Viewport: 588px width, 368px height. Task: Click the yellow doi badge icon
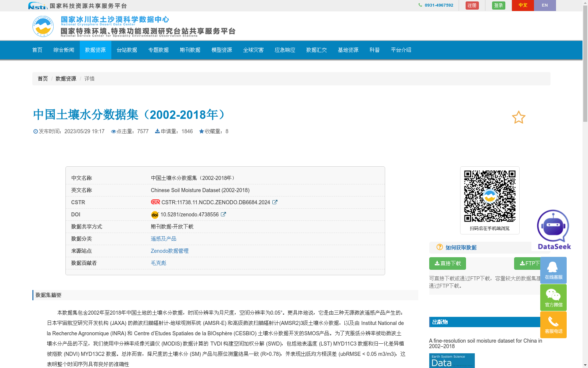(x=155, y=215)
